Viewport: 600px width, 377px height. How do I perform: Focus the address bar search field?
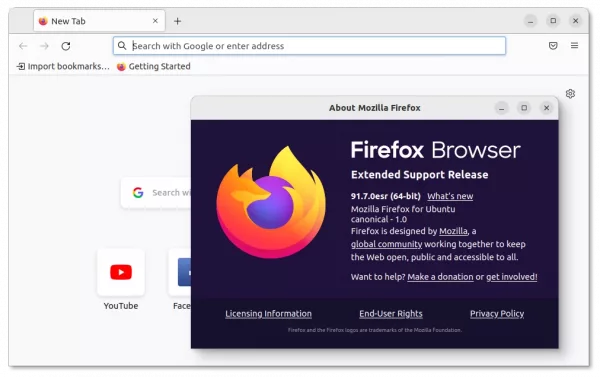[309, 46]
